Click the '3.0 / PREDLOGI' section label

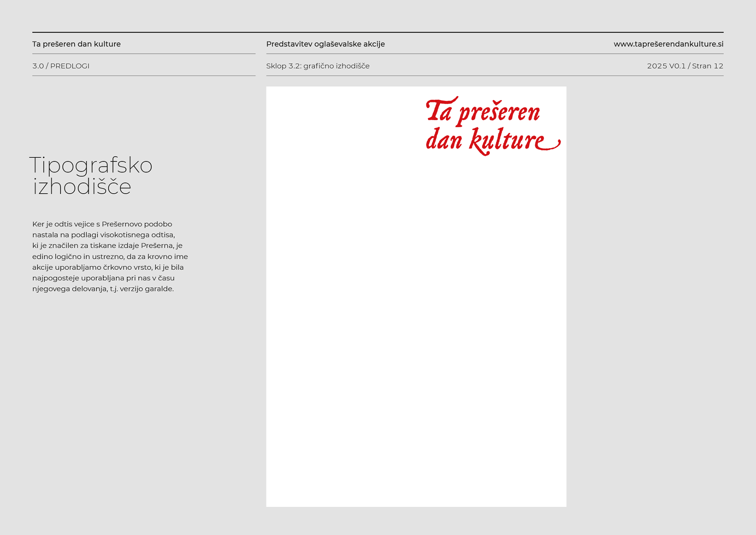[61, 66]
